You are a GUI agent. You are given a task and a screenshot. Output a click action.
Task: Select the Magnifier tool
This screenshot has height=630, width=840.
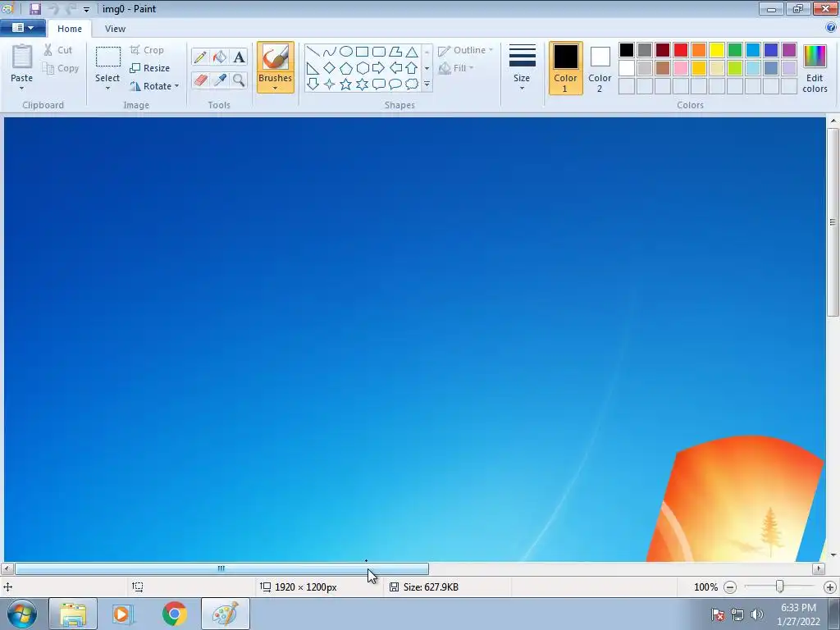239,80
